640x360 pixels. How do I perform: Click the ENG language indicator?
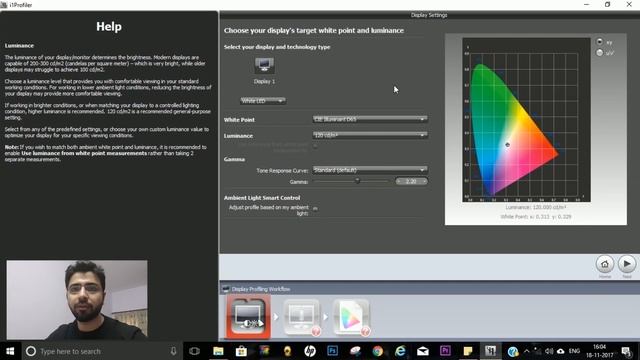(x=574, y=351)
